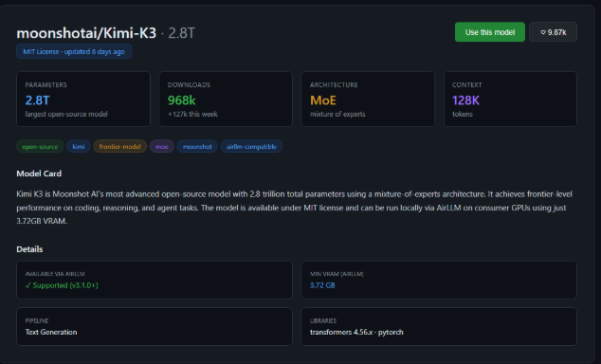Screen dimensions: 601x364
Task: Click the +127k this week caption
Action: tap(192, 114)
